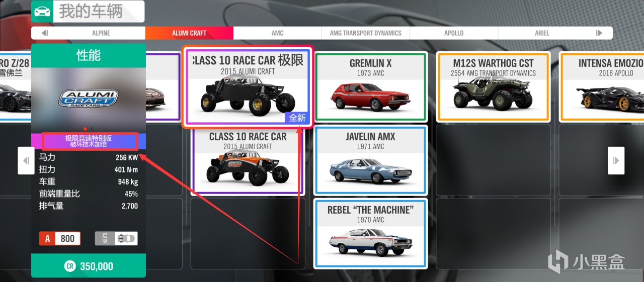
Task: Open the ALPINE manufacturer tab
Action: (x=101, y=33)
